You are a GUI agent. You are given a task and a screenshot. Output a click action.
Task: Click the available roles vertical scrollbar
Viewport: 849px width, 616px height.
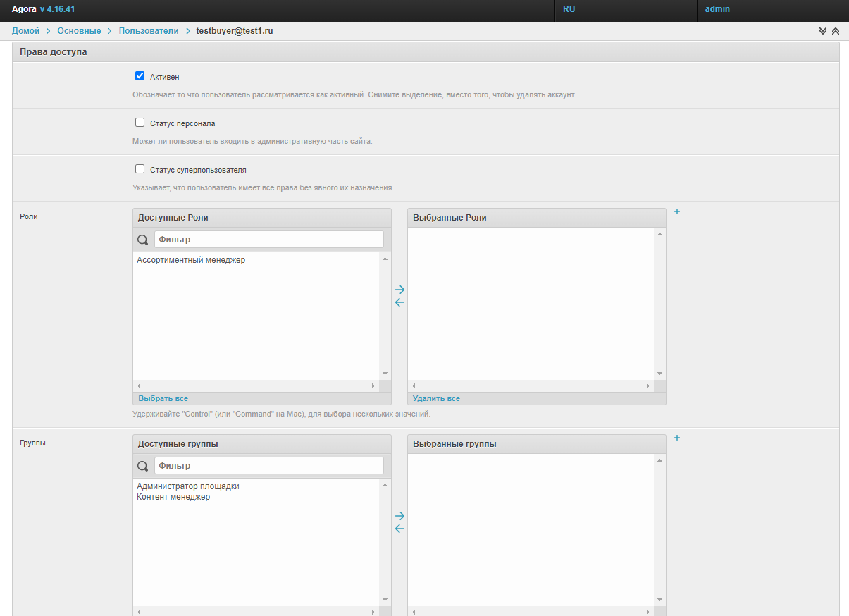coord(385,316)
